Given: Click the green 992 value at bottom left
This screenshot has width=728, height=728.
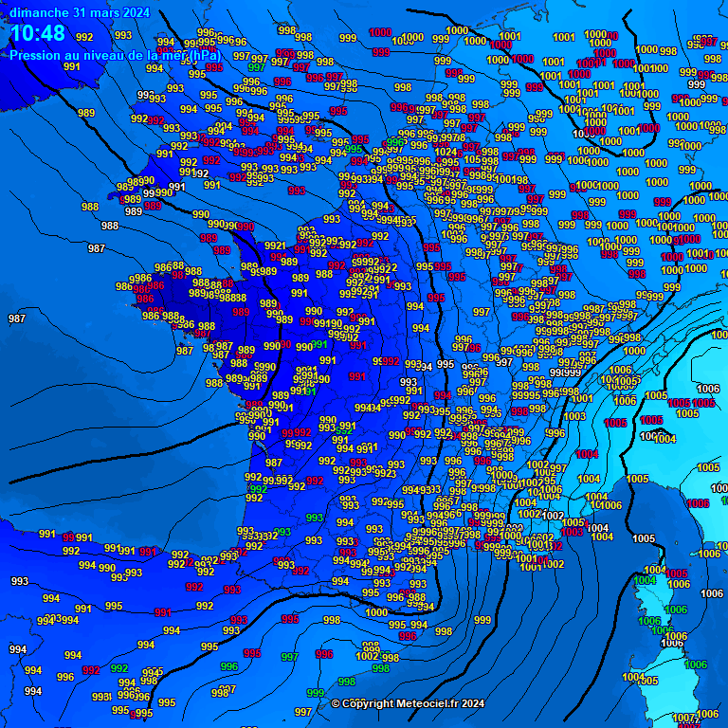Looking at the screenshot, I should [119, 668].
